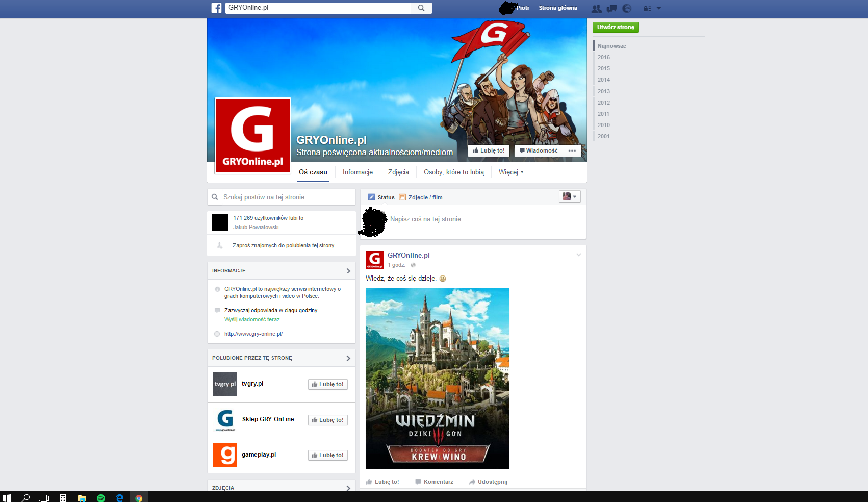Click the search magnifier button
868x502 pixels.
tap(421, 8)
